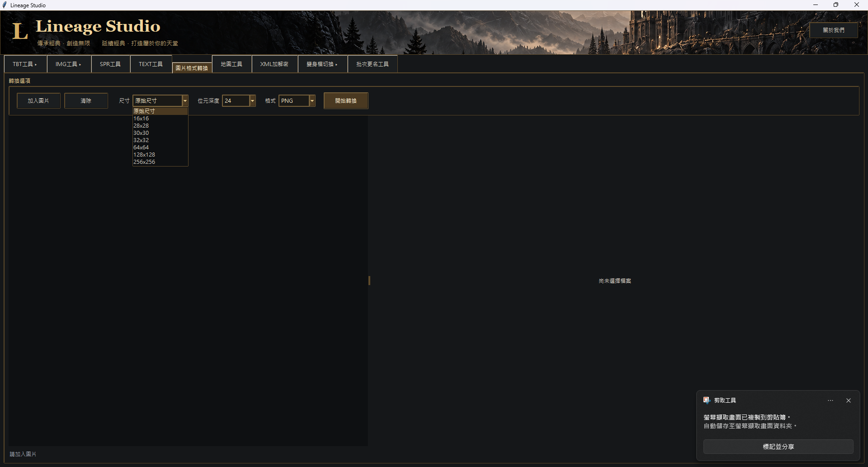Click the 請加入圖片 status bar message
The width and height of the screenshot is (868, 467).
(x=23, y=454)
